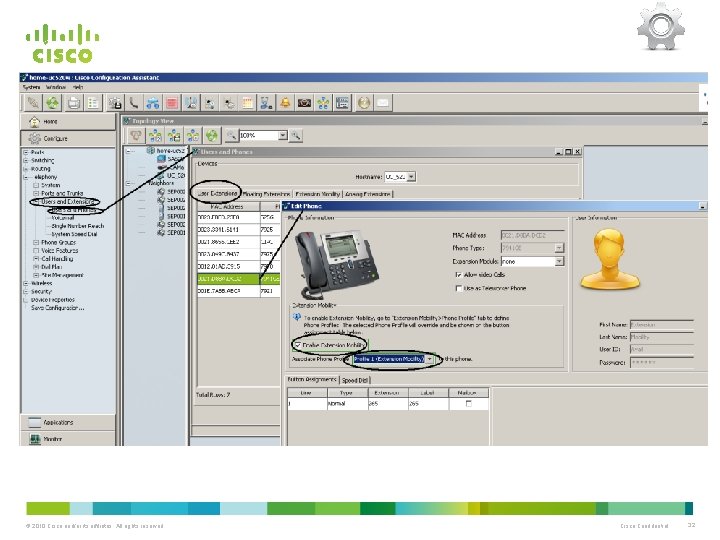This screenshot has height=540, width=720.
Task: Open the Phone Type dropdown
Action: tap(559, 248)
